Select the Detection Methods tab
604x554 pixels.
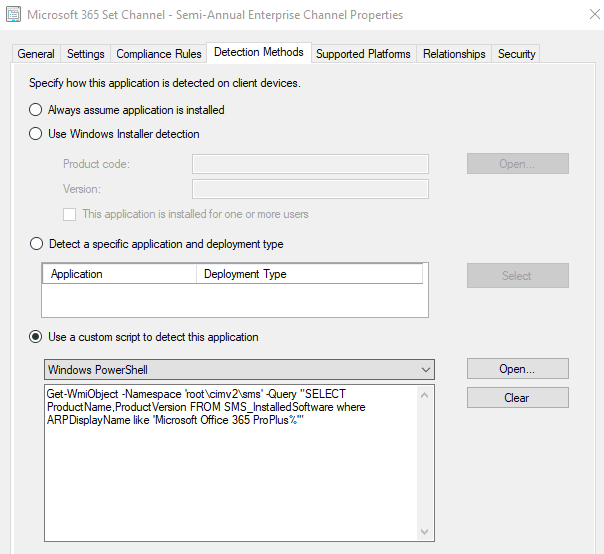point(258,53)
